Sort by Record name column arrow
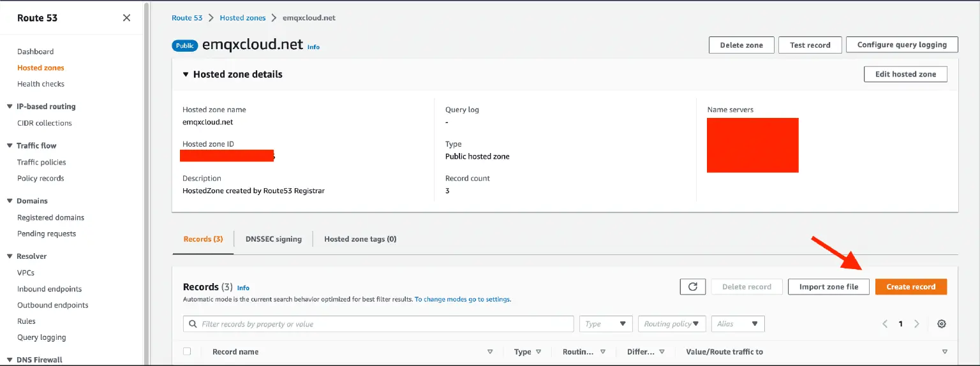The width and height of the screenshot is (980, 366). coord(490,352)
